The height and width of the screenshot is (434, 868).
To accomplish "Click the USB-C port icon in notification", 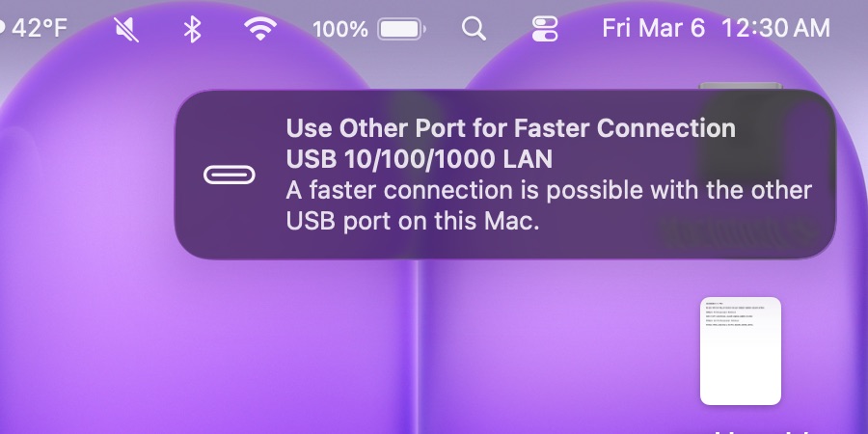I will 230,175.
